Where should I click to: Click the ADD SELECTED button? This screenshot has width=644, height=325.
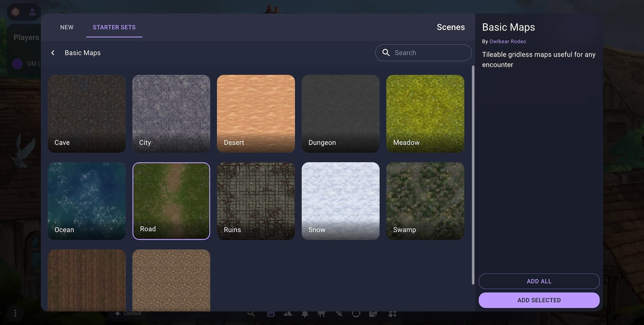pos(539,300)
